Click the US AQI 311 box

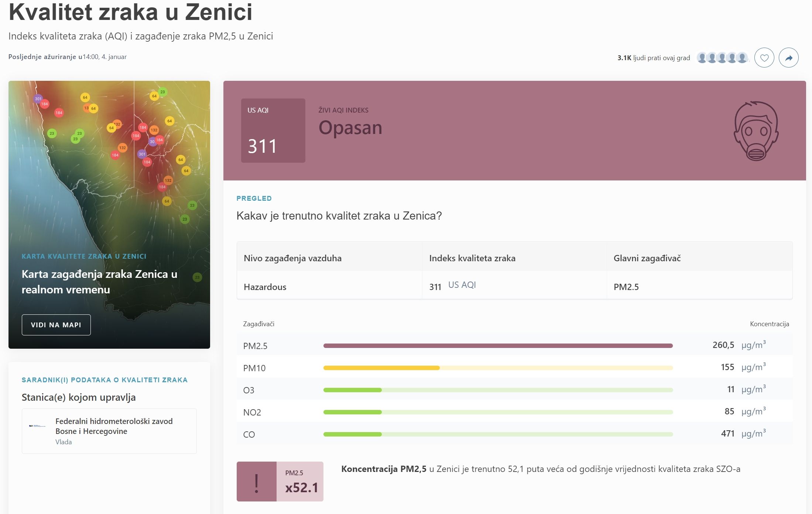click(x=273, y=131)
